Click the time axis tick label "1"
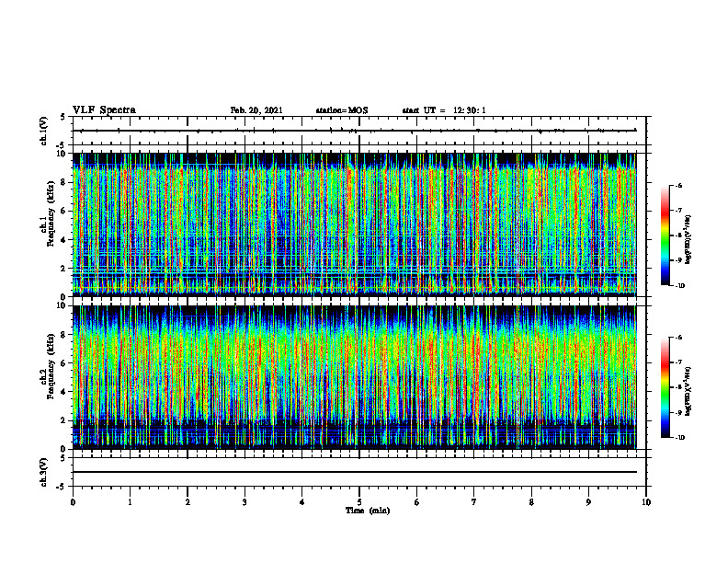 pos(130,502)
